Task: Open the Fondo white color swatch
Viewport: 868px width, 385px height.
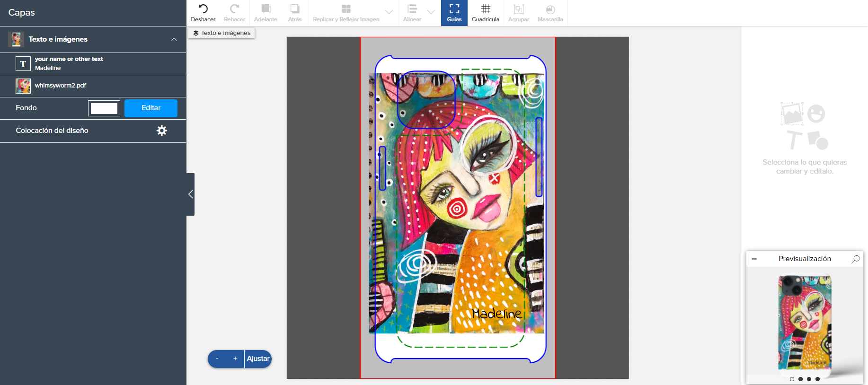Action: 104,108
